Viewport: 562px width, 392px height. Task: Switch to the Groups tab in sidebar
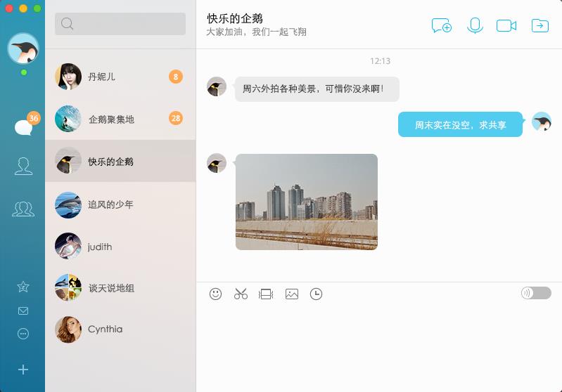point(23,209)
